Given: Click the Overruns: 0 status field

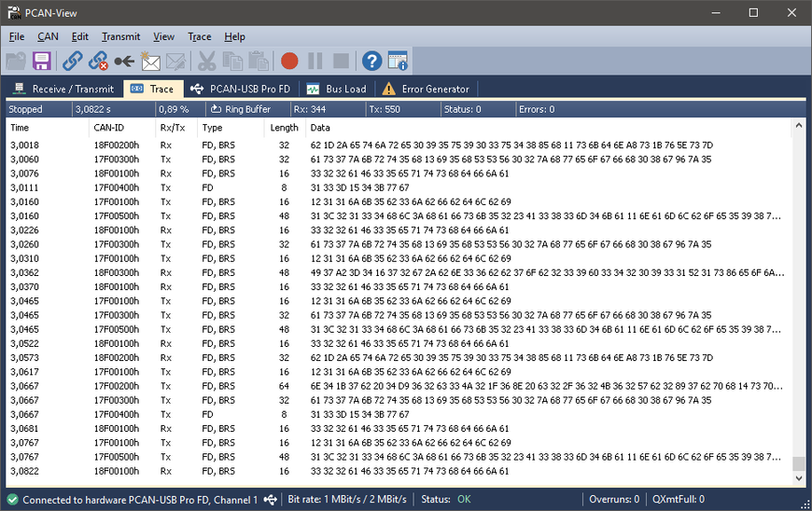Looking at the screenshot, I should [614, 500].
